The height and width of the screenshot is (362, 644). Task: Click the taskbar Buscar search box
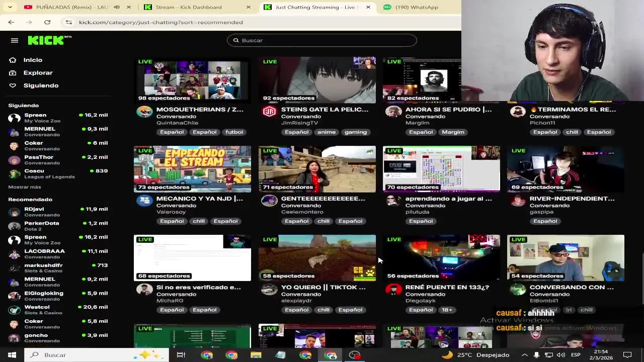coord(96,355)
